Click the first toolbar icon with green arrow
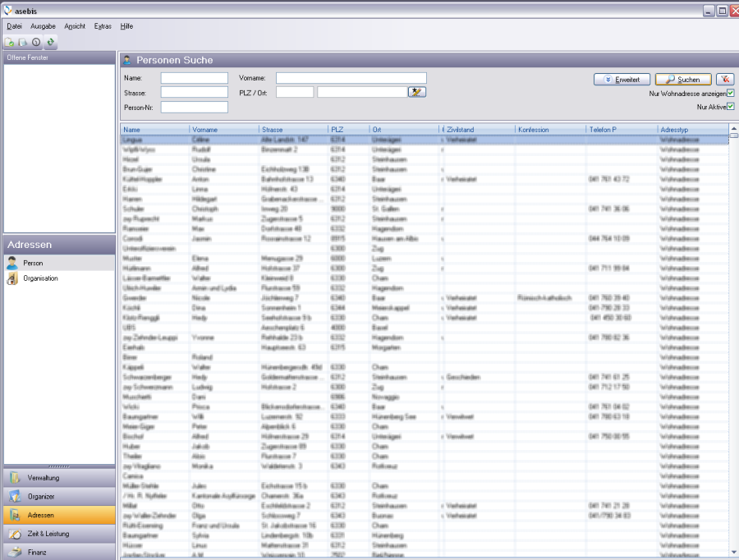The image size is (739, 560). tap(10, 41)
